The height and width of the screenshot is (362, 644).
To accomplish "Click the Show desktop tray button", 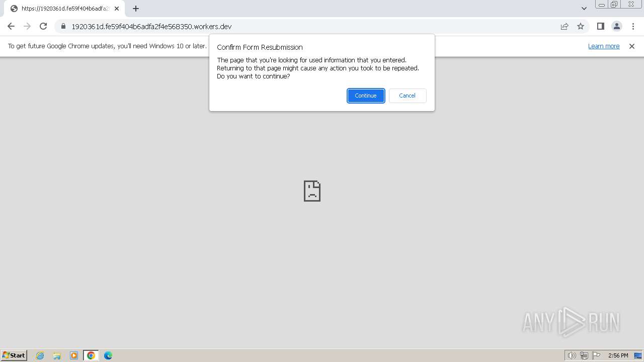I will coord(638,355).
